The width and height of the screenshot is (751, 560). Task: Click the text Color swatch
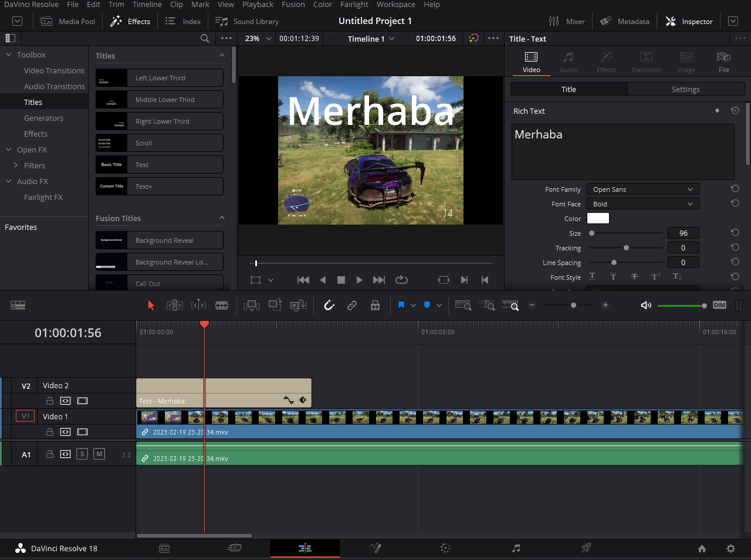pyautogui.click(x=598, y=218)
